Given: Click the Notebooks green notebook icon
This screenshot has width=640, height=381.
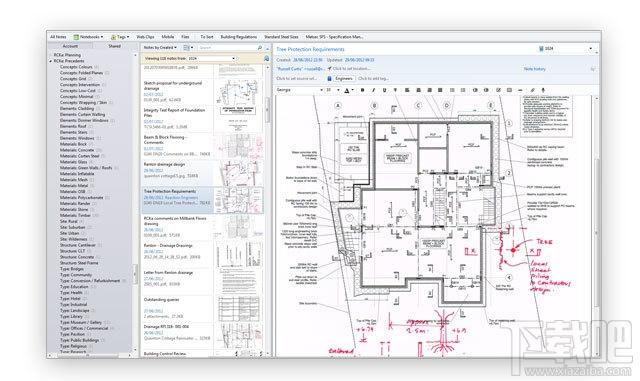Looking at the screenshot, I should click(x=76, y=37).
